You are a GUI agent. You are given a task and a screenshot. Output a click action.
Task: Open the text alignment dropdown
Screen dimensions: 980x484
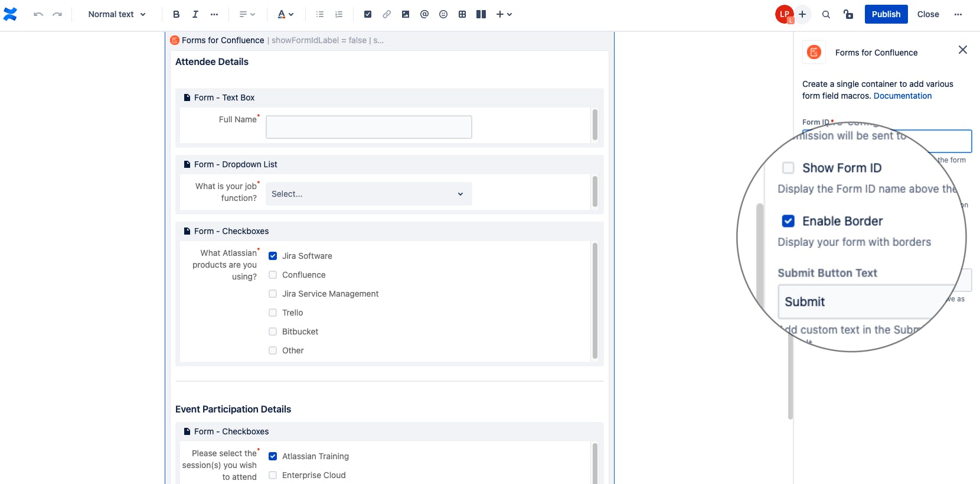247,14
